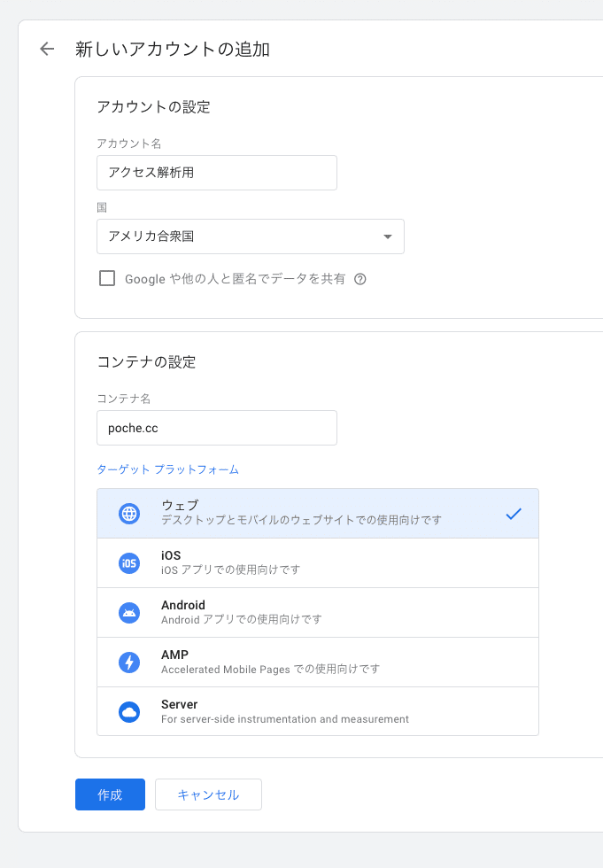The image size is (603, 868).
Task: Click the blue checkmark on ウェブ row
Action: click(514, 514)
